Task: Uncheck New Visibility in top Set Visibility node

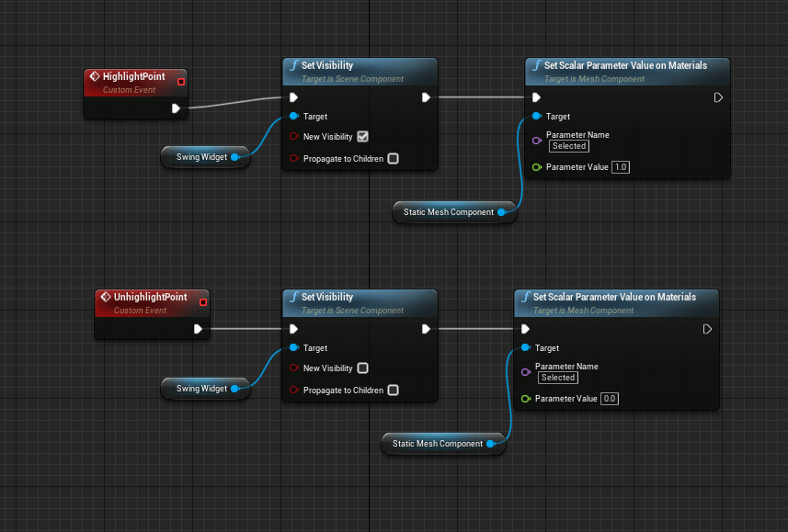Action: tap(362, 137)
